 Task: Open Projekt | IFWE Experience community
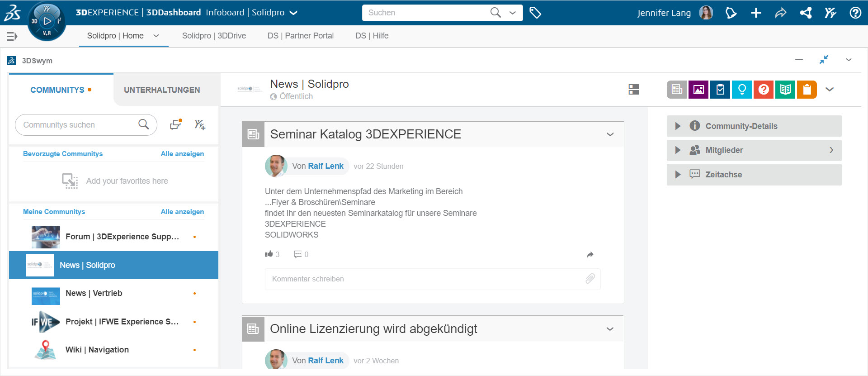113,322
